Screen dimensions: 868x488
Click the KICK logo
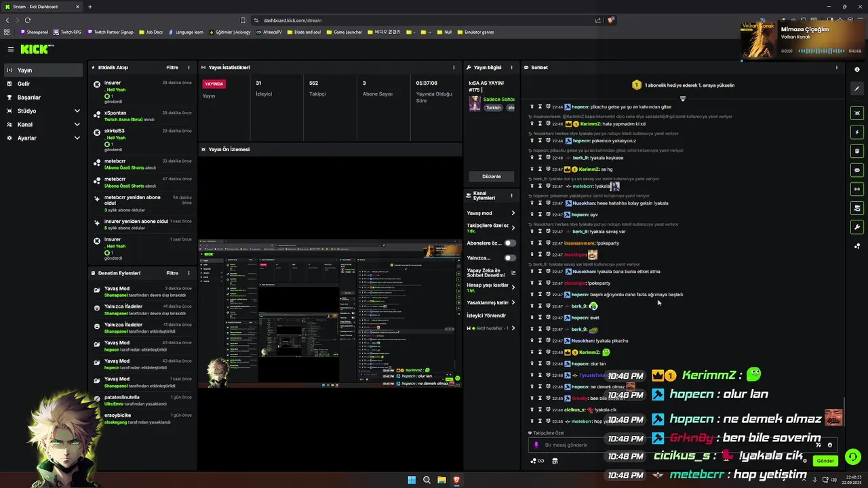coord(35,49)
